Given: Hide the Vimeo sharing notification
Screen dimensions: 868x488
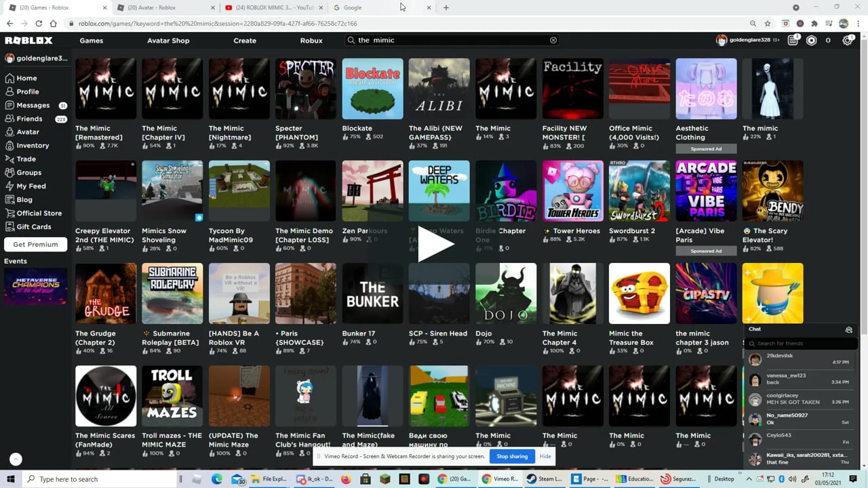Looking at the screenshot, I should click(545, 456).
